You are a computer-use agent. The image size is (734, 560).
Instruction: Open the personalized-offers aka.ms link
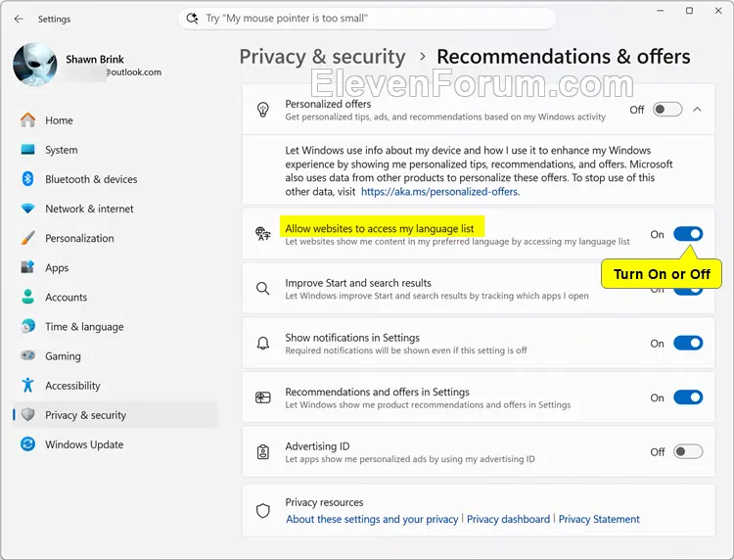(x=440, y=192)
